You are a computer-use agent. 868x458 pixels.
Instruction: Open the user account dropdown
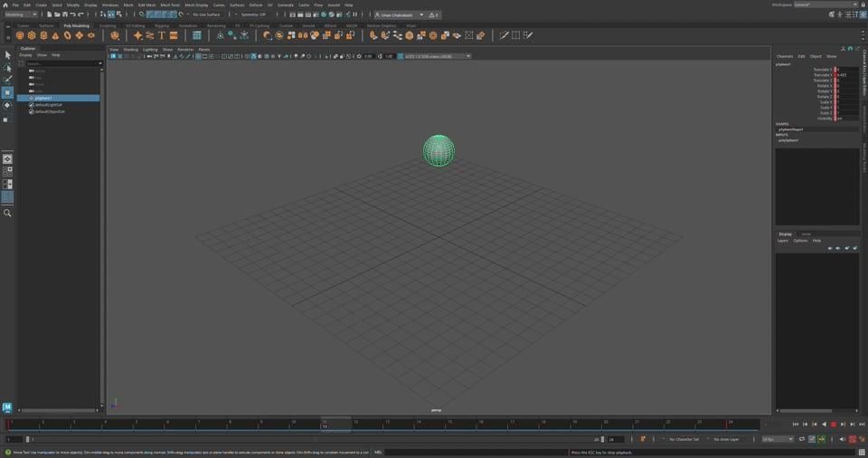click(399, 15)
